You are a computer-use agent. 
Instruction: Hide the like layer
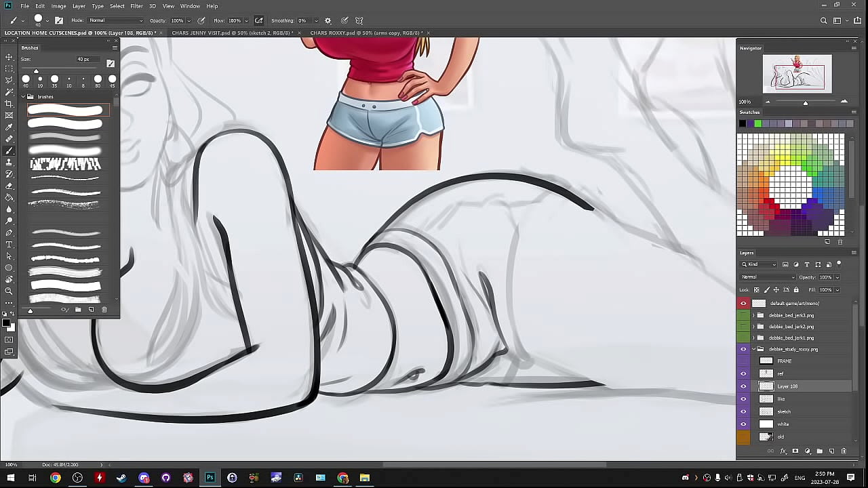pyautogui.click(x=743, y=399)
